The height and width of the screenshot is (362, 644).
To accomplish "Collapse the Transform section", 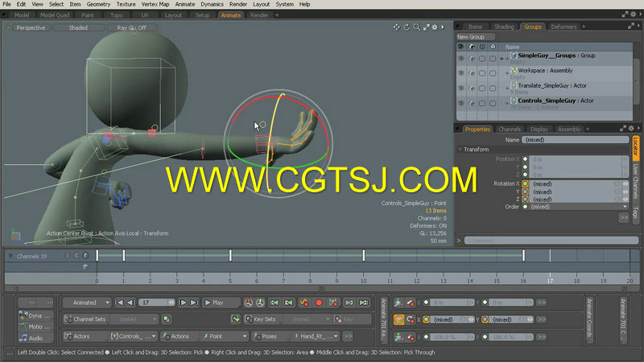I will [x=460, y=150].
